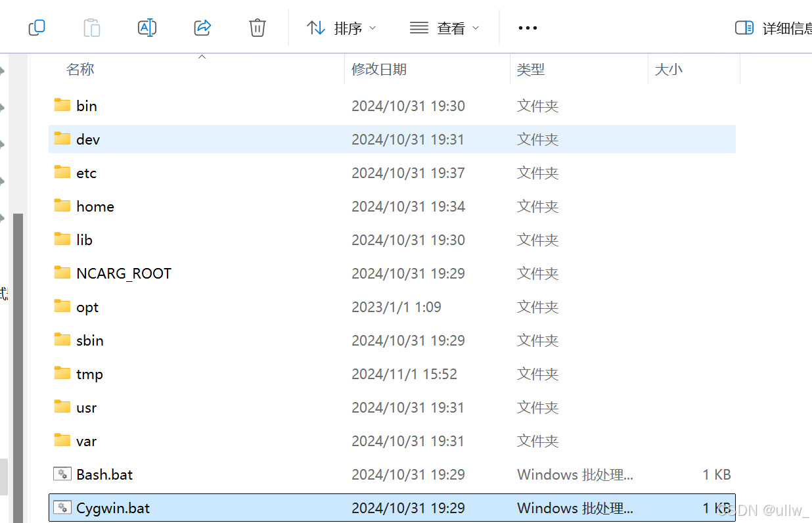
Task: Toggle sort order via the name column caret
Action: click(x=202, y=57)
